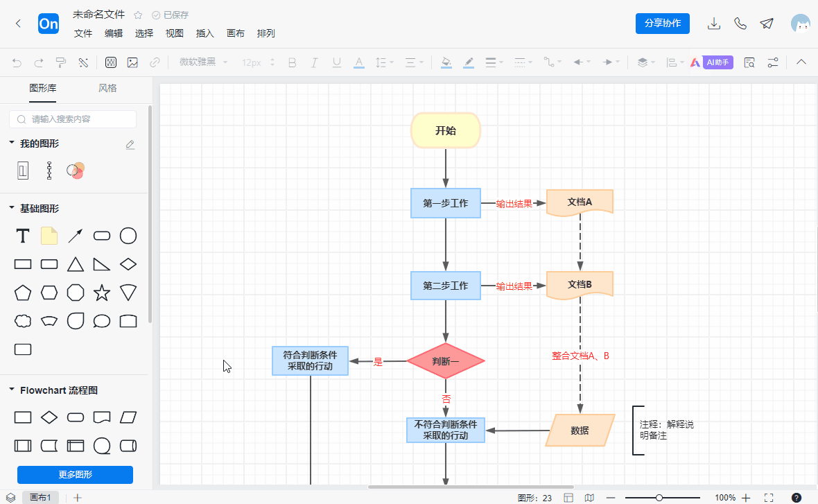Click the settings sliders icon in toolbar
Viewport: 818px width, 504px height.
(773, 62)
